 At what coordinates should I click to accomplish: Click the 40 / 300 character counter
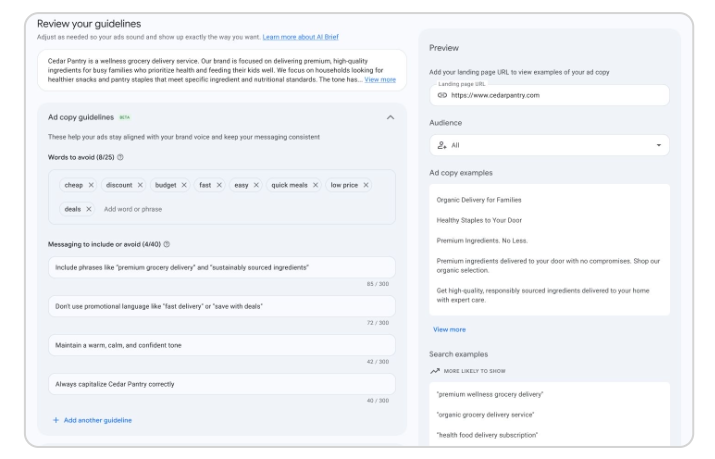378,401
